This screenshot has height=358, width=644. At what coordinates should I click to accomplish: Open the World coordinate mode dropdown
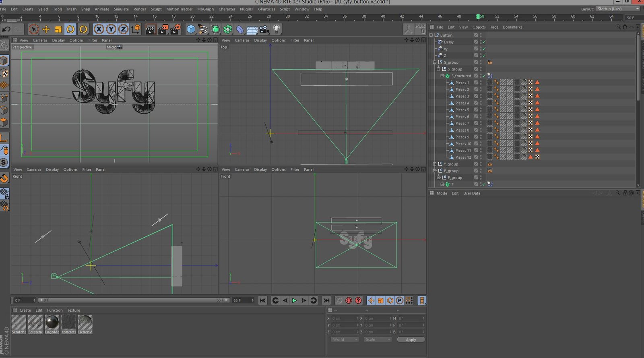coord(345,339)
